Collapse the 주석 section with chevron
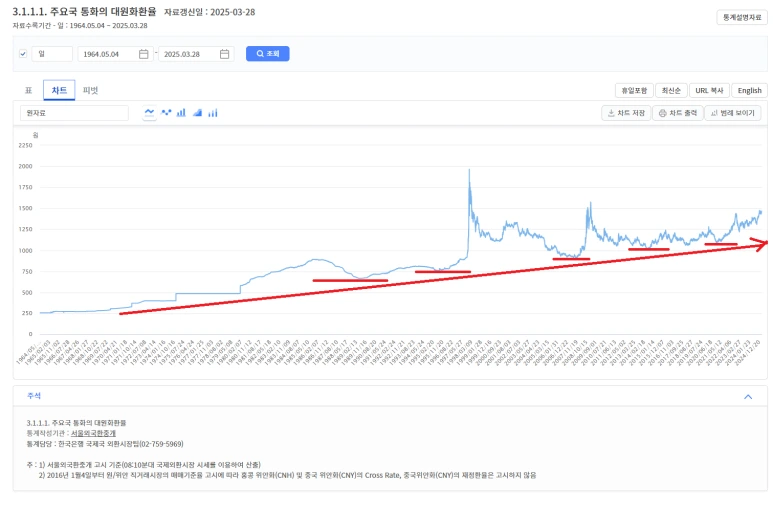 coord(748,396)
